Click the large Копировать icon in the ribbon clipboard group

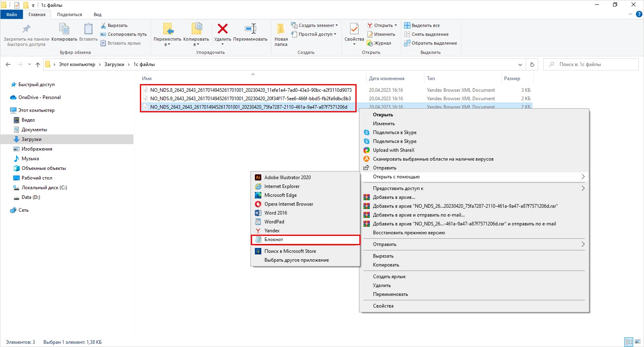[x=64, y=29]
